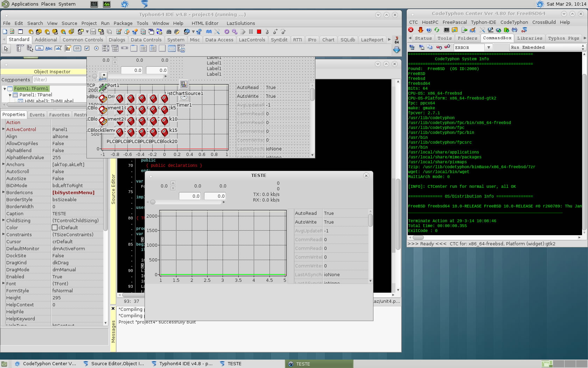Expand the BorderIcons property

point(3,192)
